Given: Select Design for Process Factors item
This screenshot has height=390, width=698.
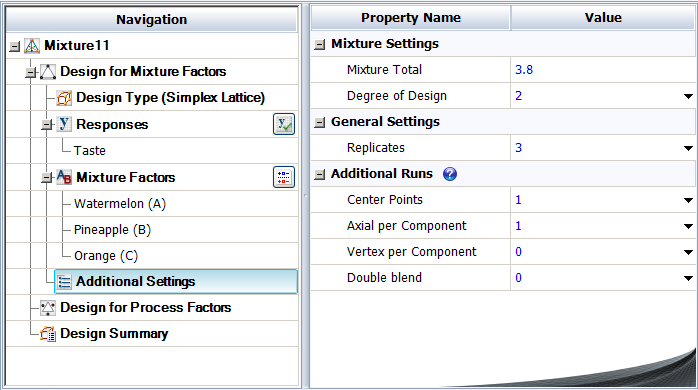Looking at the screenshot, I should coord(146,308).
